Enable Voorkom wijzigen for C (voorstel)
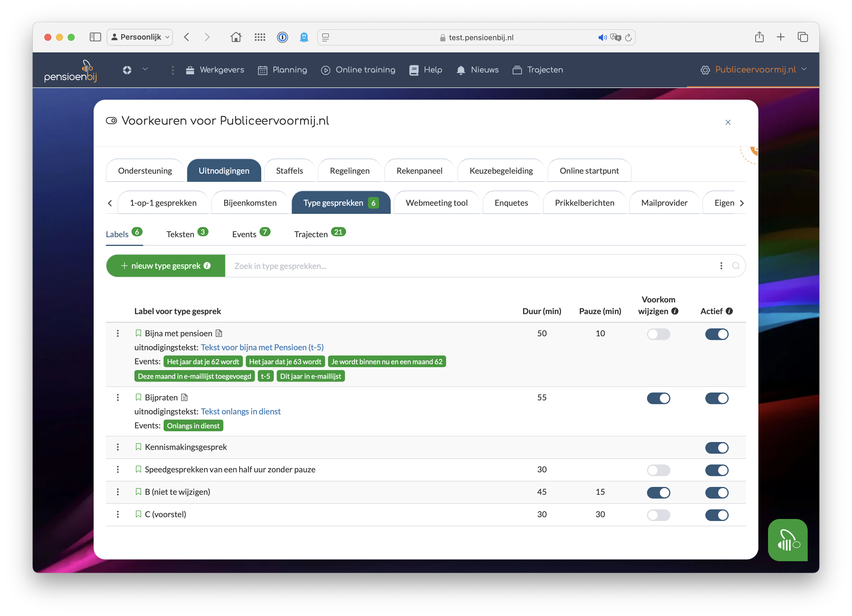Screen dimensions: 852x616 658,515
